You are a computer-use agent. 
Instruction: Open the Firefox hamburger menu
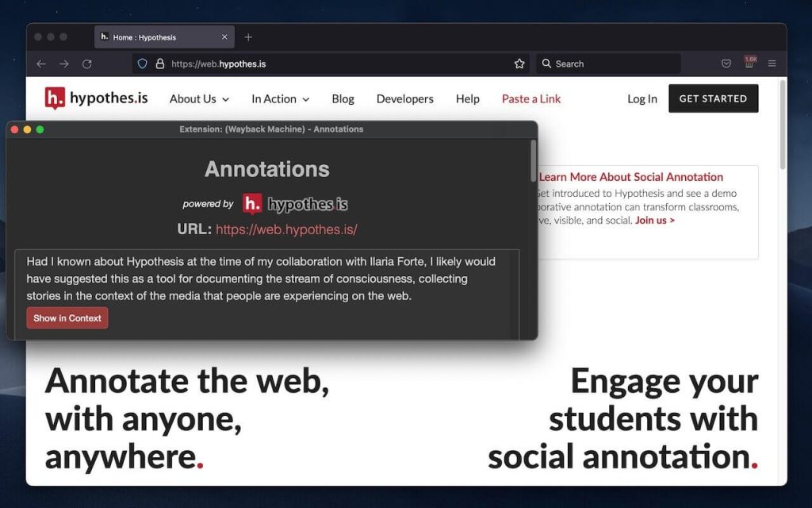773,63
